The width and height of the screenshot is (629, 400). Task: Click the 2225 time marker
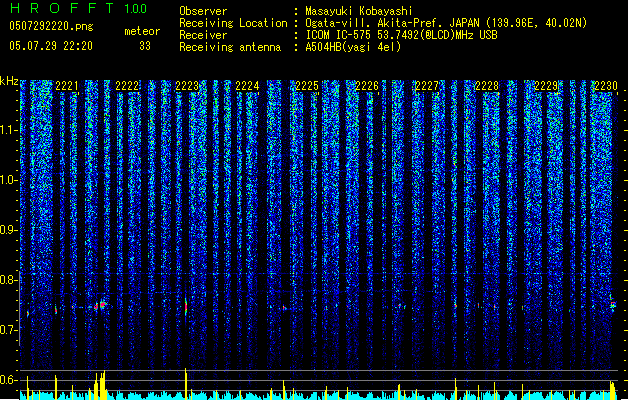coord(307,86)
